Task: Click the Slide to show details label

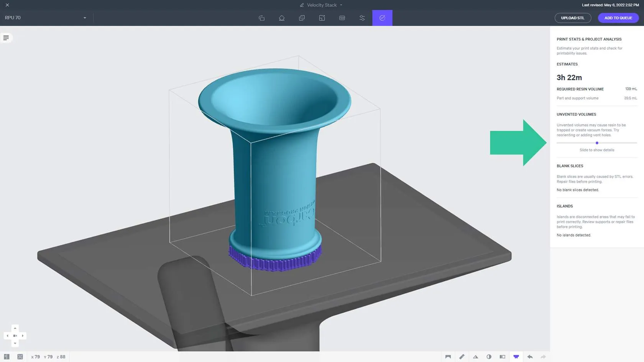Action: [597, 150]
